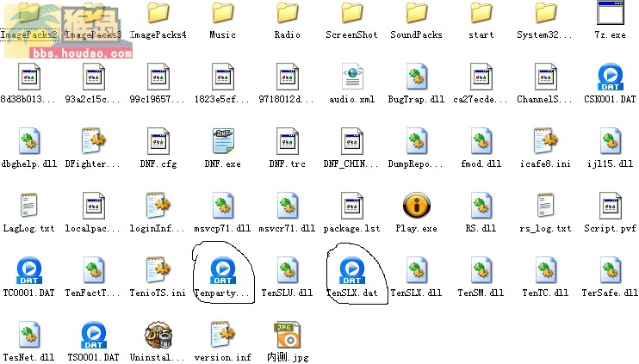Click the icafe8.ini file icon

pyautogui.click(x=546, y=141)
